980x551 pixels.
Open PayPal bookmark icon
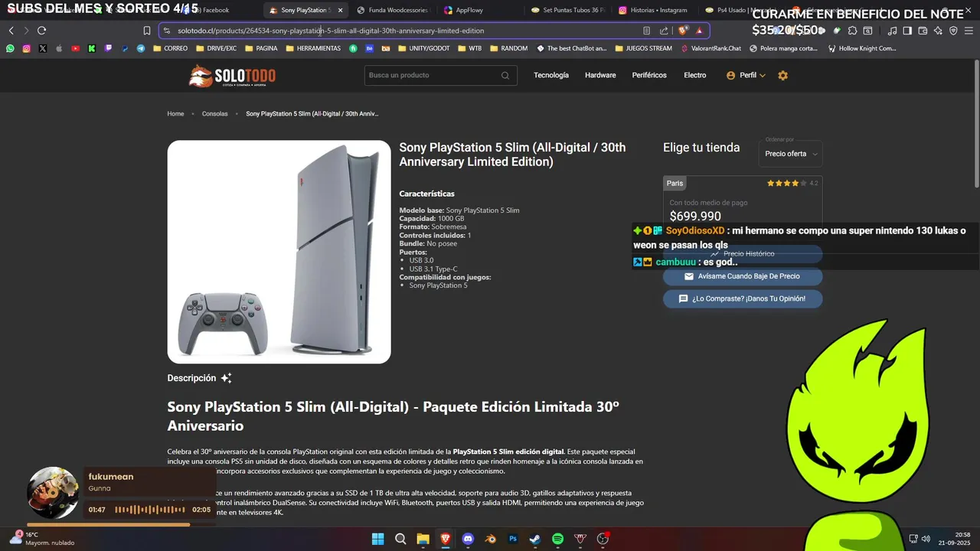point(125,48)
